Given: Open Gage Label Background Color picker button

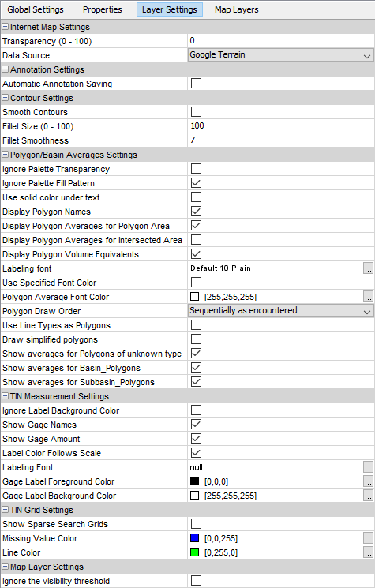Looking at the screenshot, I should [368, 496].
